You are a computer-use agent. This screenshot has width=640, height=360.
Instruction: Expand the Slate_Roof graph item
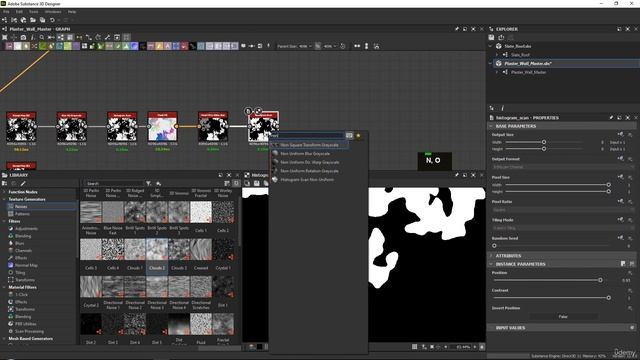point(497,55)
